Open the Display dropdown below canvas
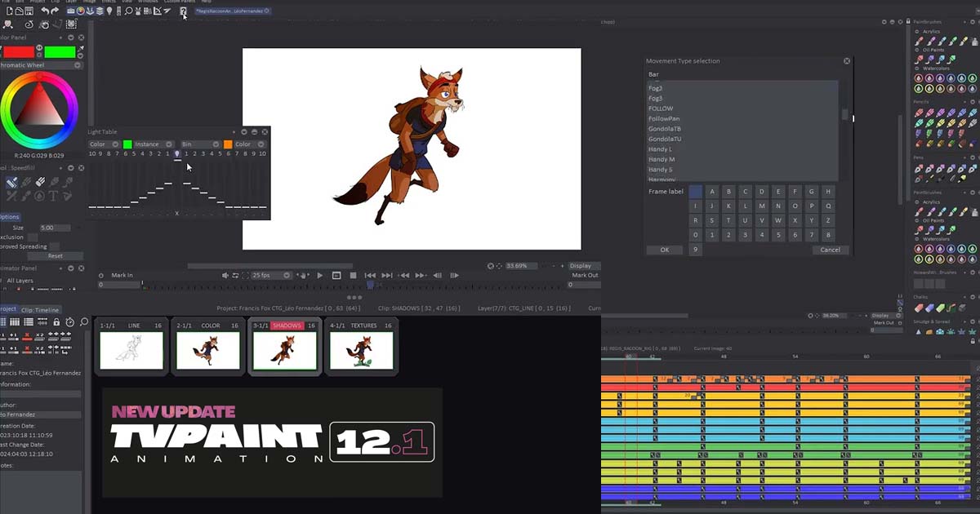This screenshot has height=514, width=980. (x=585, y=266)
